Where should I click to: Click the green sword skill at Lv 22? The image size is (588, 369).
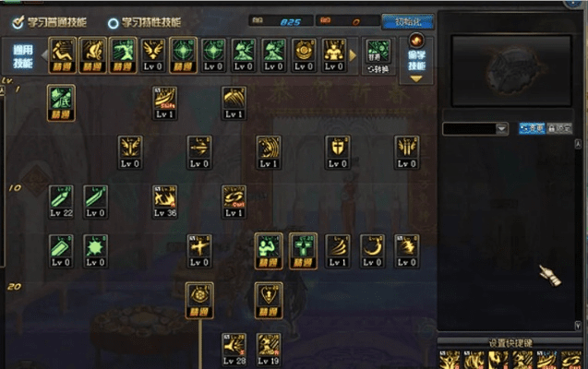(x=61, y=201)
